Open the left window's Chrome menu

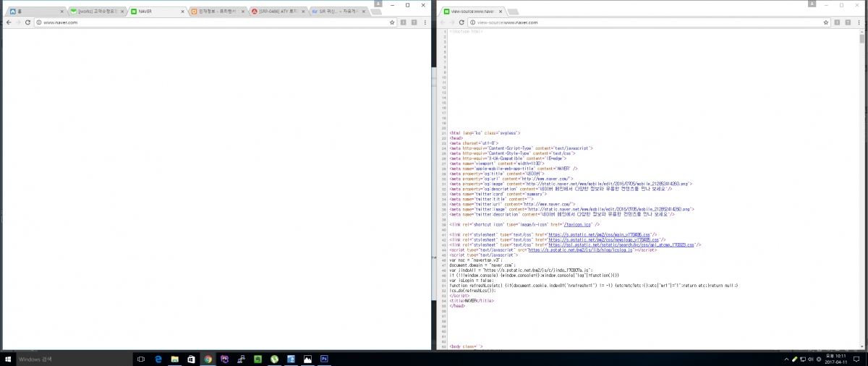tap(425, 22)
